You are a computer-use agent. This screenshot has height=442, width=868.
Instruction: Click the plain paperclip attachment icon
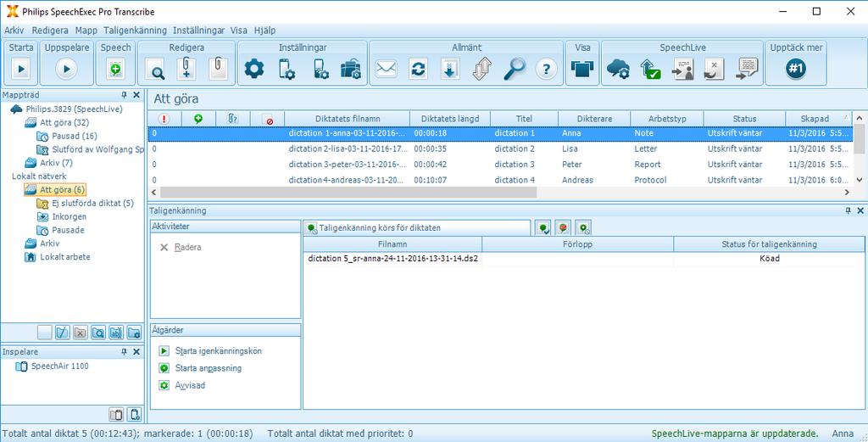point(219,70)
